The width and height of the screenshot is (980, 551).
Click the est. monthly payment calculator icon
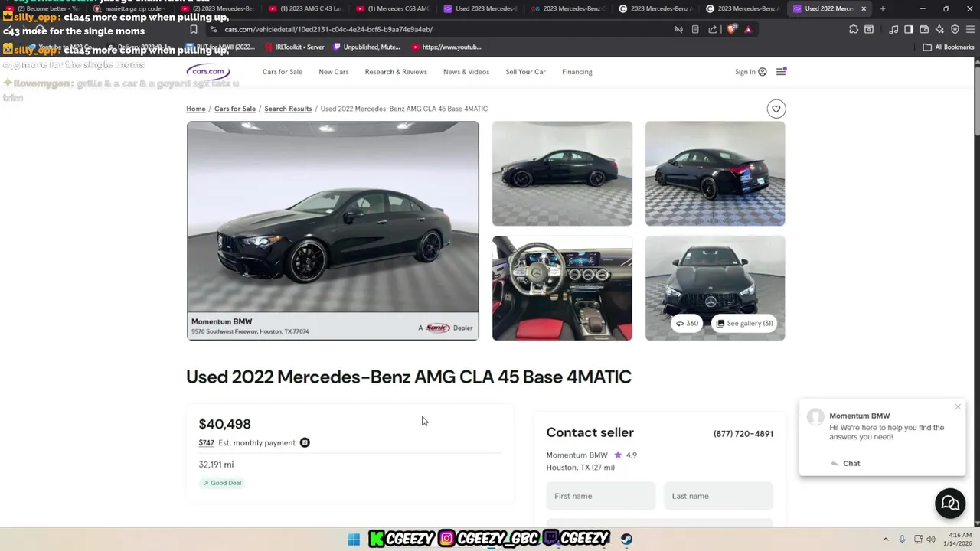click(x=305, y=442)
